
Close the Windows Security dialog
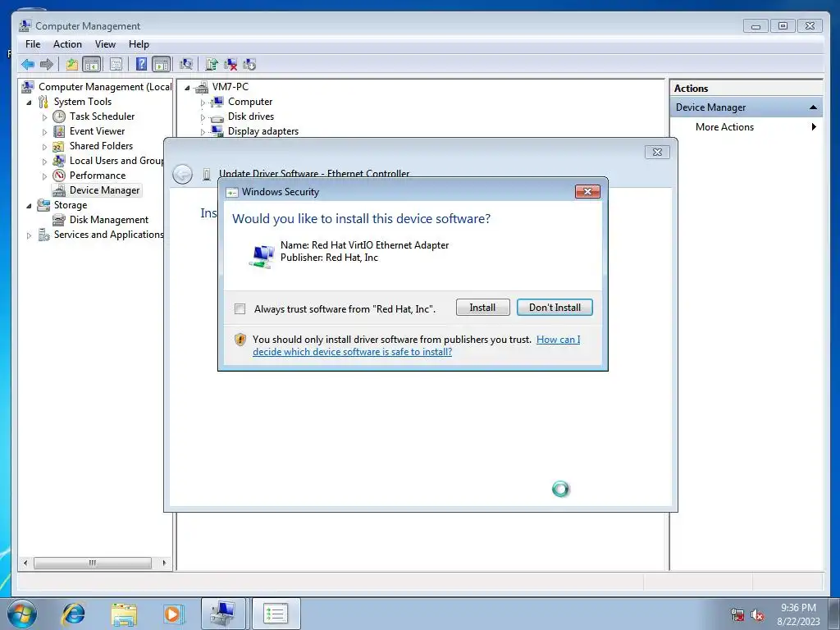(587, 192)
